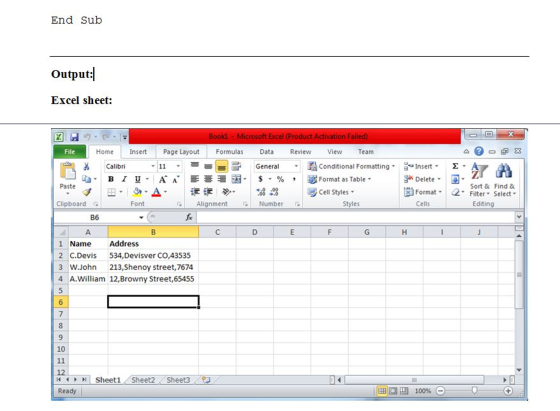Click the AutoSum sigma icon
The image size is (560, 411).
pyautogui.click(x=455, y=166)
